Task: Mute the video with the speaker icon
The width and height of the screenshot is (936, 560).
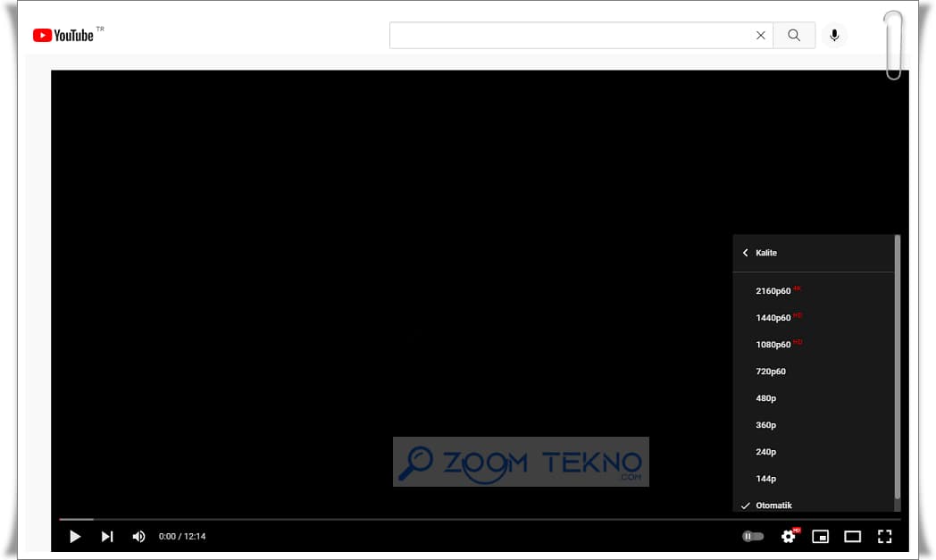Action: point(138,537)
